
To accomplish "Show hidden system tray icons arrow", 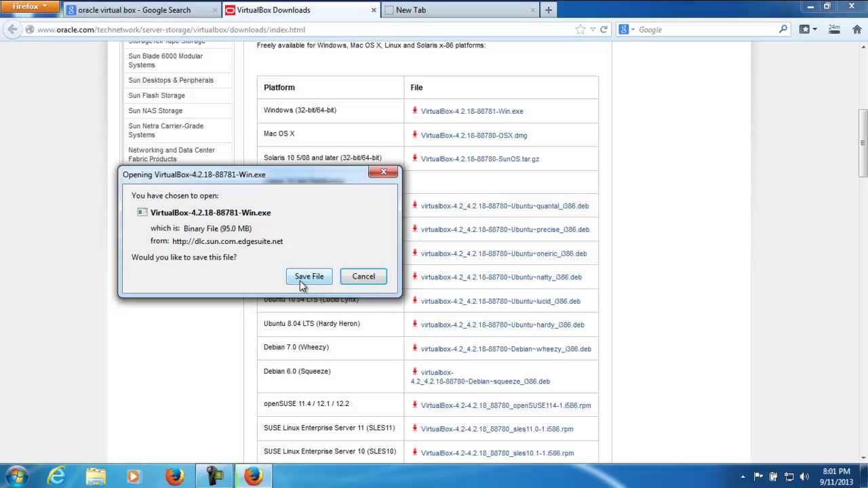I will pos(743,476).
